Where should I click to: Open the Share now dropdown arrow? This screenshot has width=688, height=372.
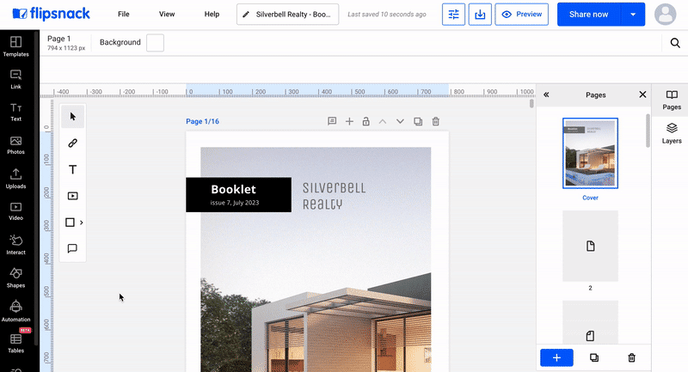coord(633,14)
